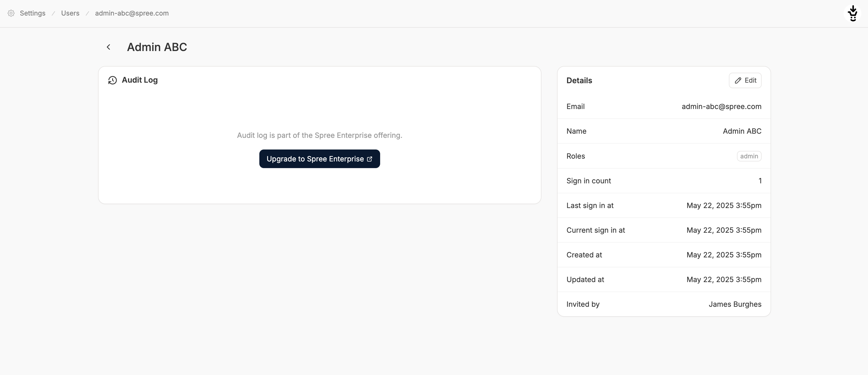Click the Audit Log heading
This screenshot has height=375, width=868.
pos(139,80)
